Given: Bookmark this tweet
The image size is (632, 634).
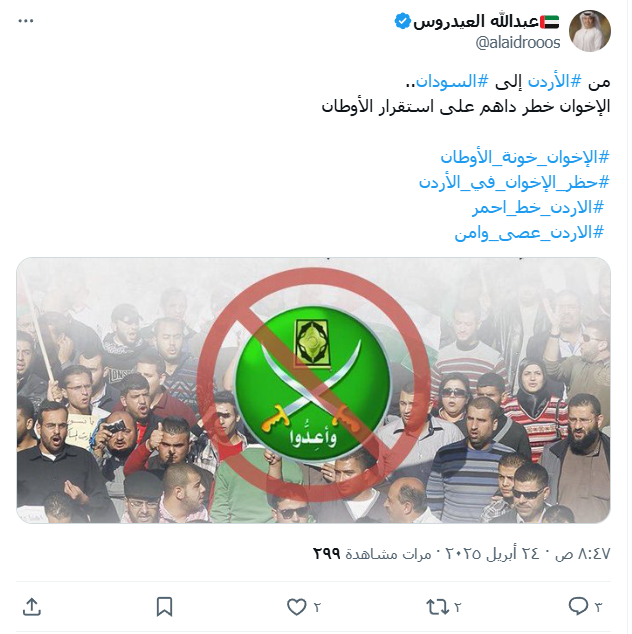Looking at the screenshot, I should click(x=165, y=607).
